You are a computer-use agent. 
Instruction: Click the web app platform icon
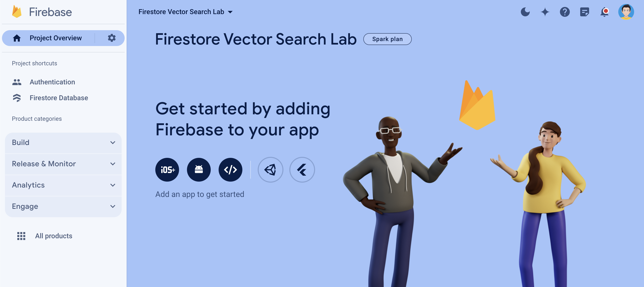tap(230, 169)
